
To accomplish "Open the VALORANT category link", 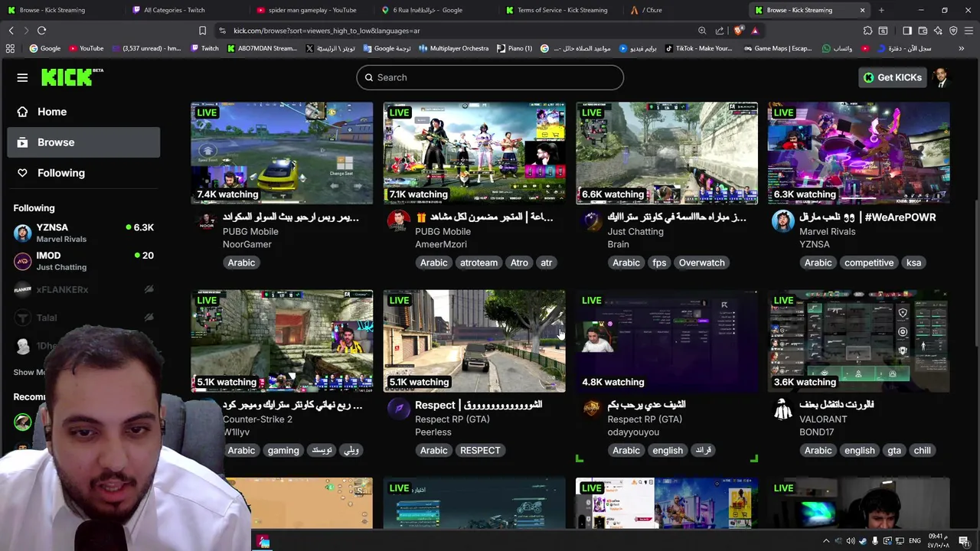I will click(x=823, y=419).
